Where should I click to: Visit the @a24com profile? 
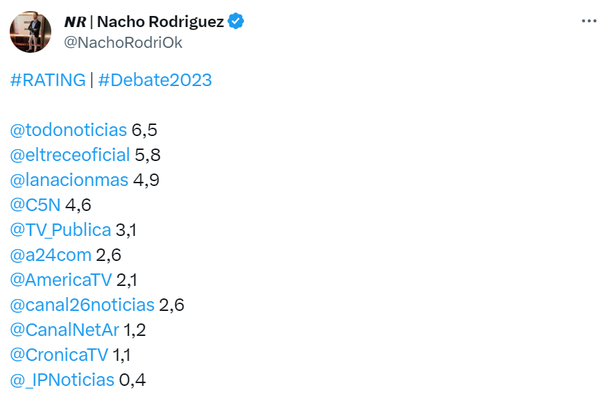pos(50,255)
